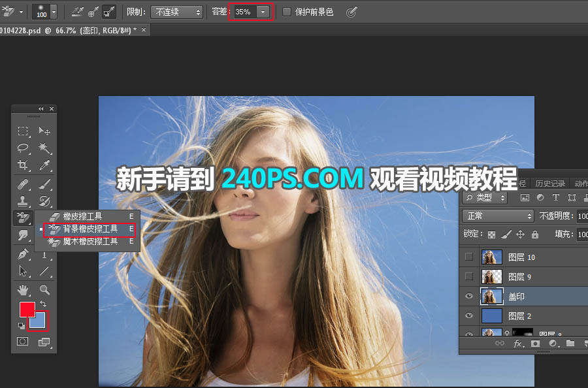Viewport: 588px width, 388px height.
Task: Choose background swatch sampling option
Action: 109,12
